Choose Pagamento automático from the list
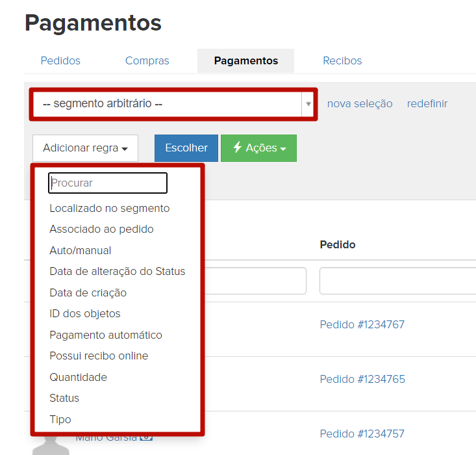The image size is (476, 455). (105, 335)
